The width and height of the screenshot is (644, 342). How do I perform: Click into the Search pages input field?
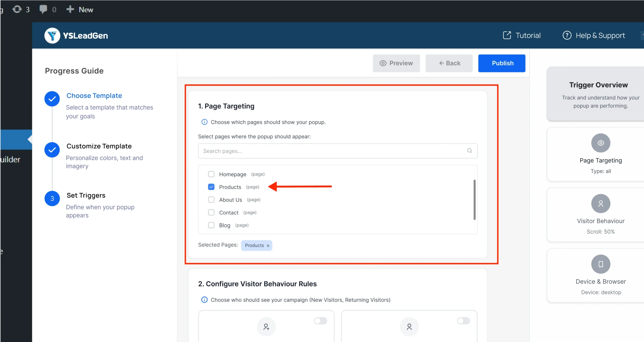pyautogui.click(x=337, y=151)
